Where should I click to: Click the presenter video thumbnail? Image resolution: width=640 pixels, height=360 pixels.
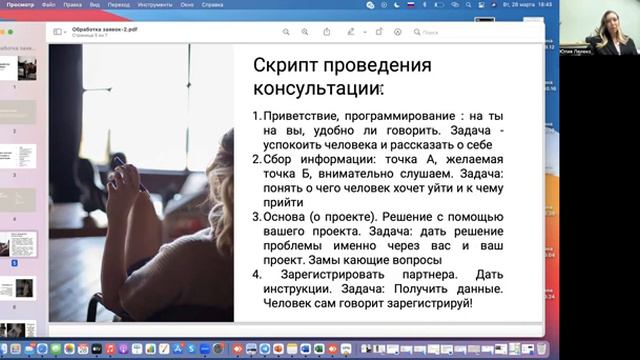[x=599, y=27]
